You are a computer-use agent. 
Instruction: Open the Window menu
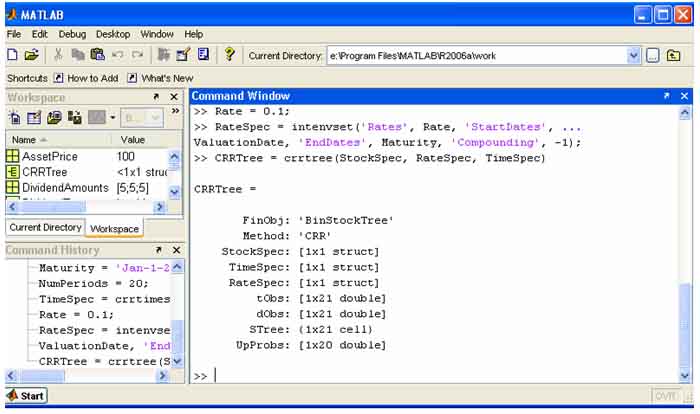pyautogui.click(x=157, y=34)
